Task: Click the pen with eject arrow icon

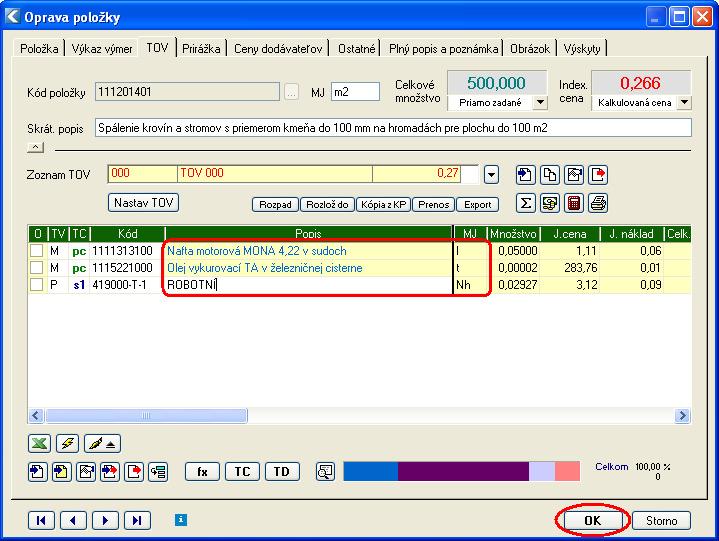Action: (x=102, y=443)
